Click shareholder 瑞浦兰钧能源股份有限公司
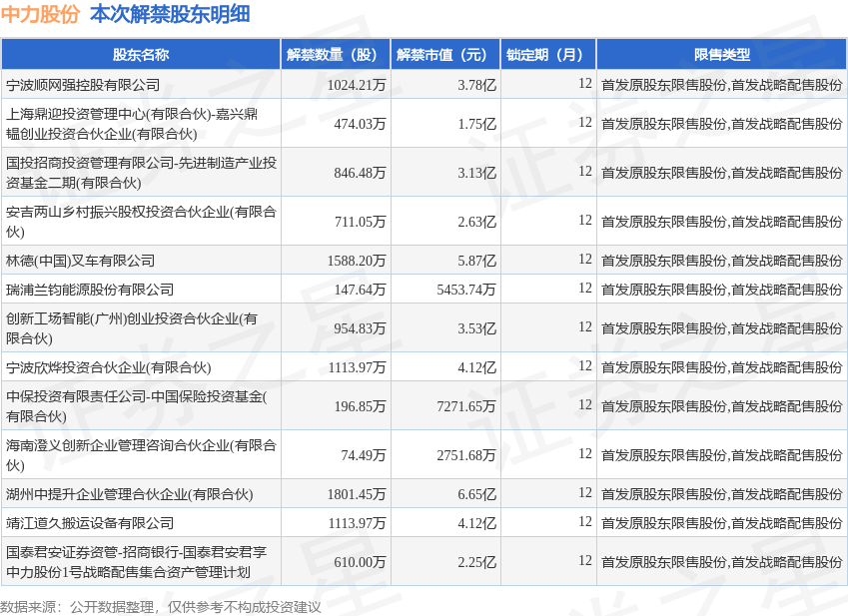This screenshot has width=848, height=616. point(90,290)
